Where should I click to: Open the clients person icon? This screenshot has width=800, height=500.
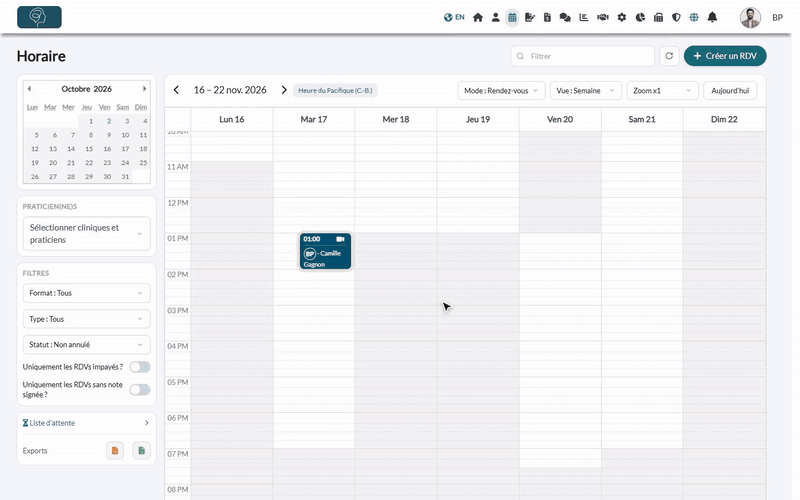(495, 17)
